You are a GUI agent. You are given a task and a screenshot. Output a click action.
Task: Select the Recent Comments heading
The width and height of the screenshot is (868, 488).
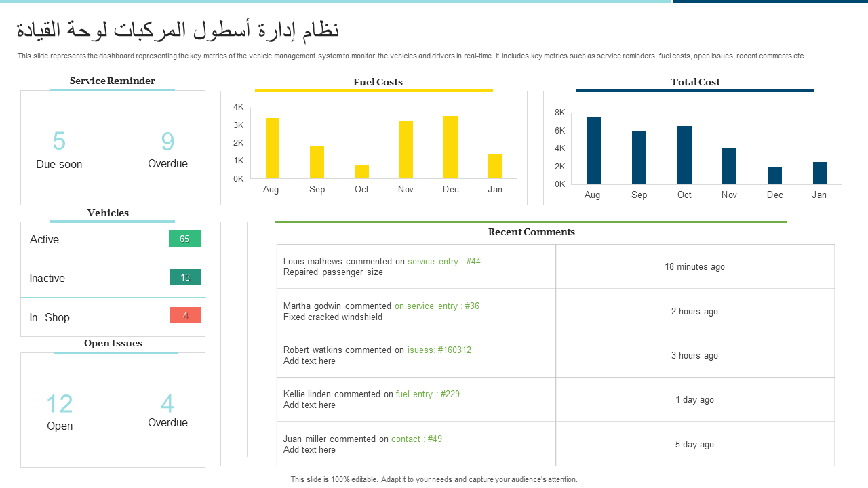532,232
